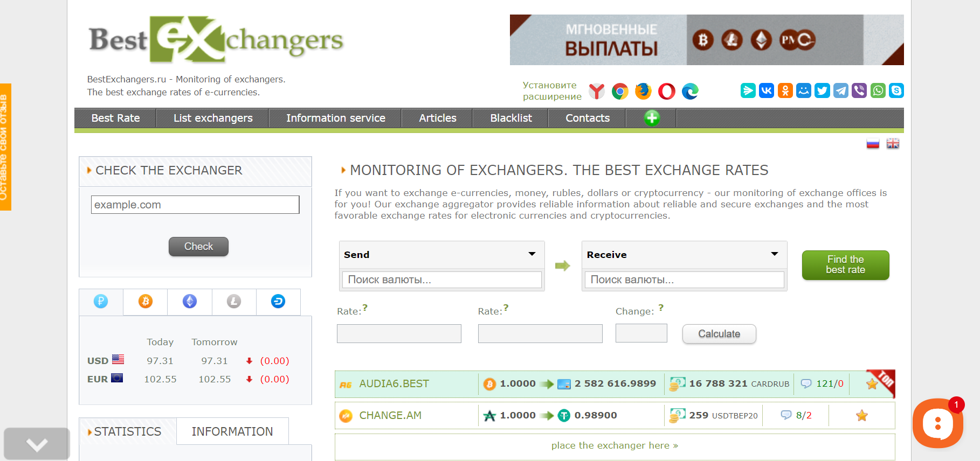Share the page on VK
The image size is (980, 461).
click(767, 90)
